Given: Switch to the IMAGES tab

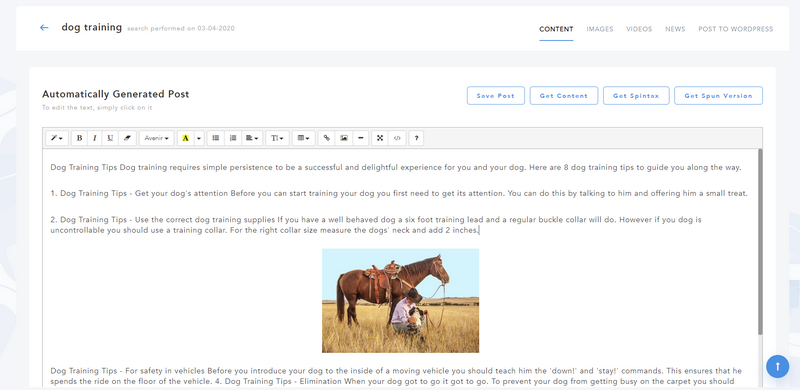Looking at the screenshot, I should point(600,29).
